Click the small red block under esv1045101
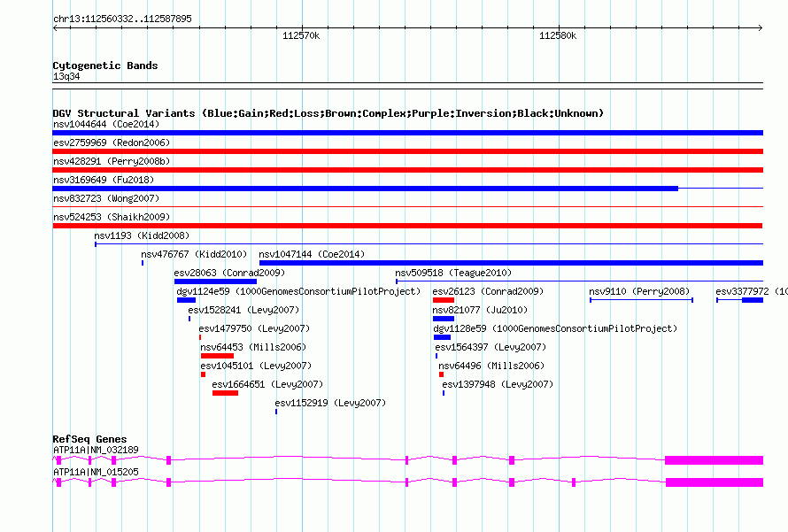 [x=203, y=374]
